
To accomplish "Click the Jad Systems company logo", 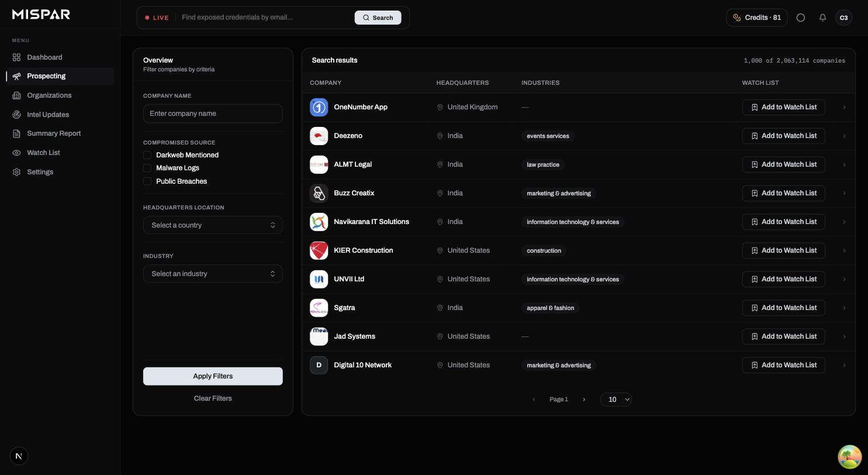I will click(319, 336).
